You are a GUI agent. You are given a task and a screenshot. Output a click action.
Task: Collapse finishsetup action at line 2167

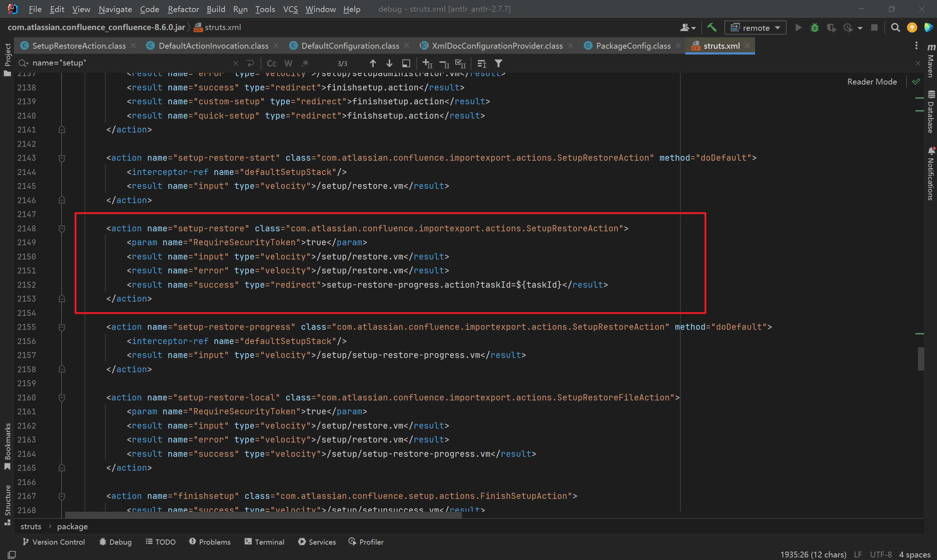[x=62, y=496]
